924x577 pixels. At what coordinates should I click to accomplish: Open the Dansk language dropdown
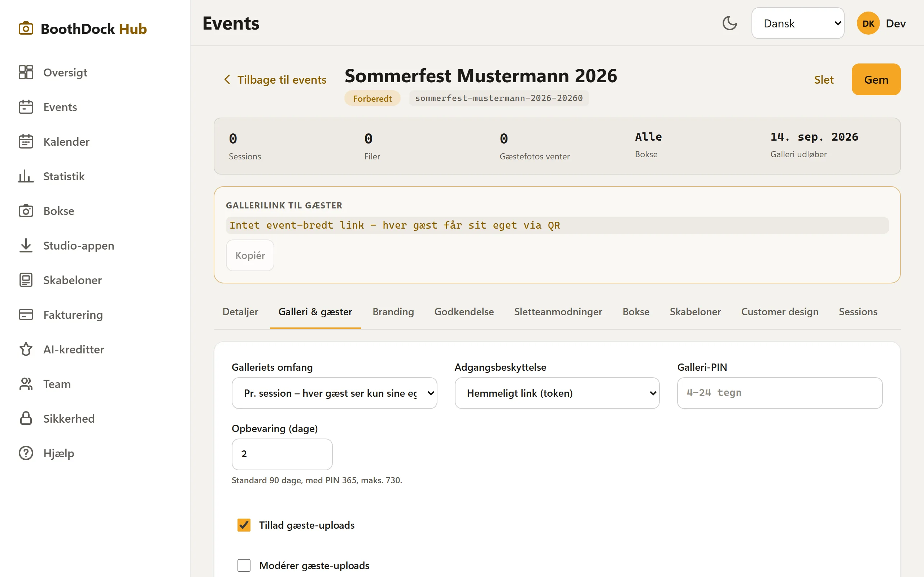(x=798, y=23)
